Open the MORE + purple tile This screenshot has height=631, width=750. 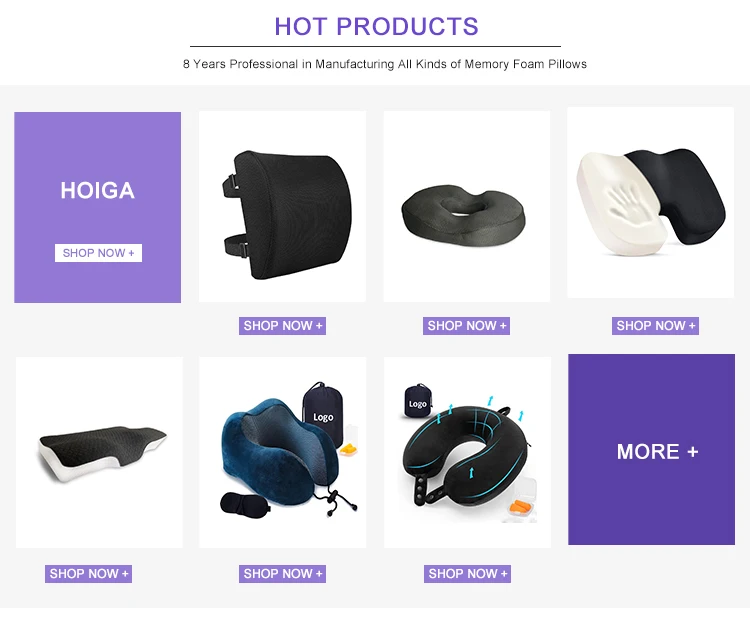tap(651, 449)
